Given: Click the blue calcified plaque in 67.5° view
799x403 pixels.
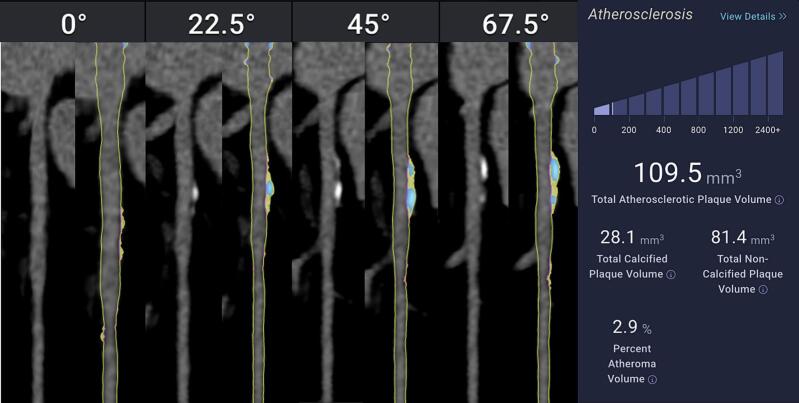Looking at the screenshot, I should pyautogui.click(x=554, y=172).
